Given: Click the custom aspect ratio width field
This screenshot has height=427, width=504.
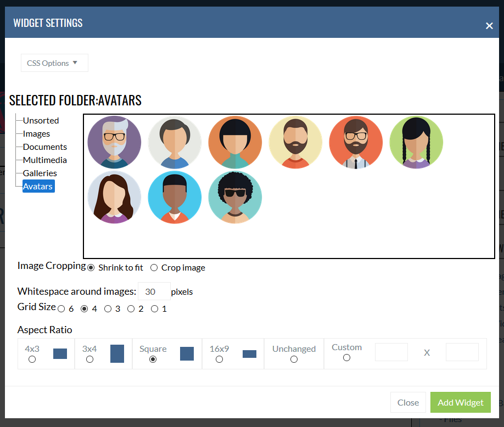Looking at the screenshot, I should click(391, 352).
